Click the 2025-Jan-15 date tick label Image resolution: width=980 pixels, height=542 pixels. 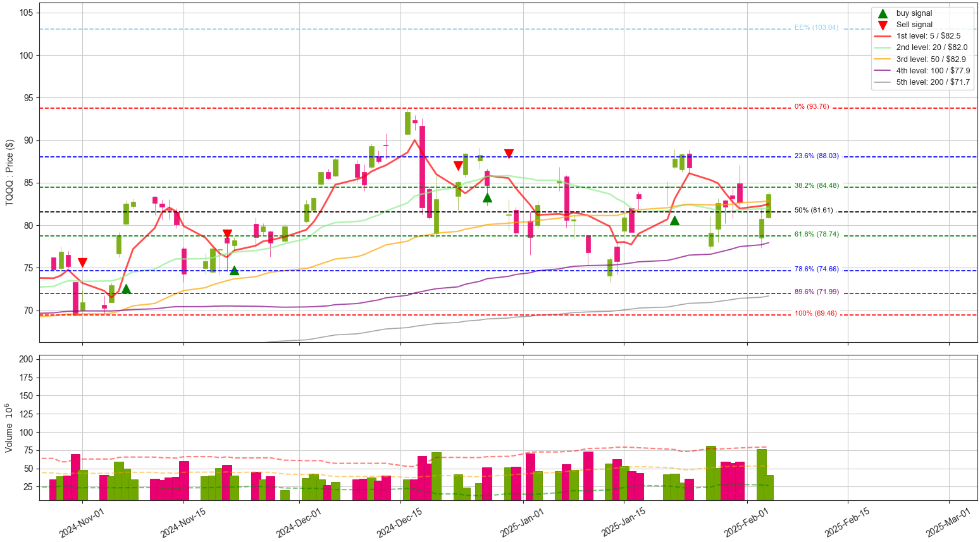tap(623, 522)
